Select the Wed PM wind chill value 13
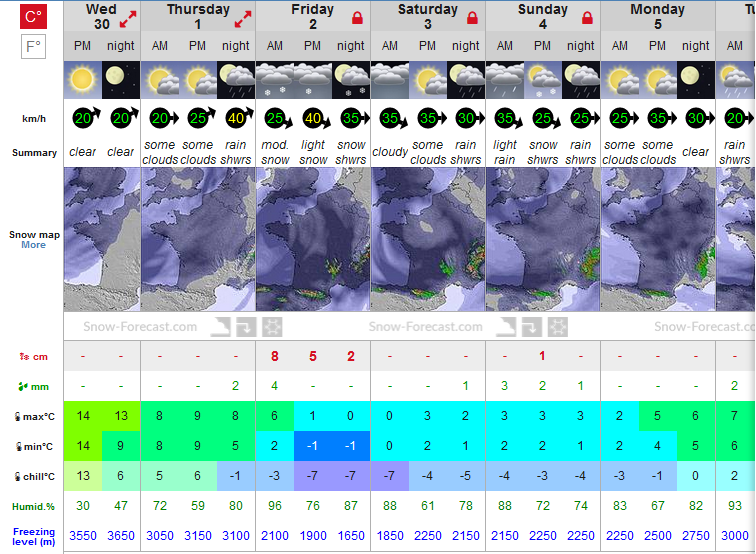Image resolution: width=756 pixels, height=554 pixels. [x=83, y=476]
